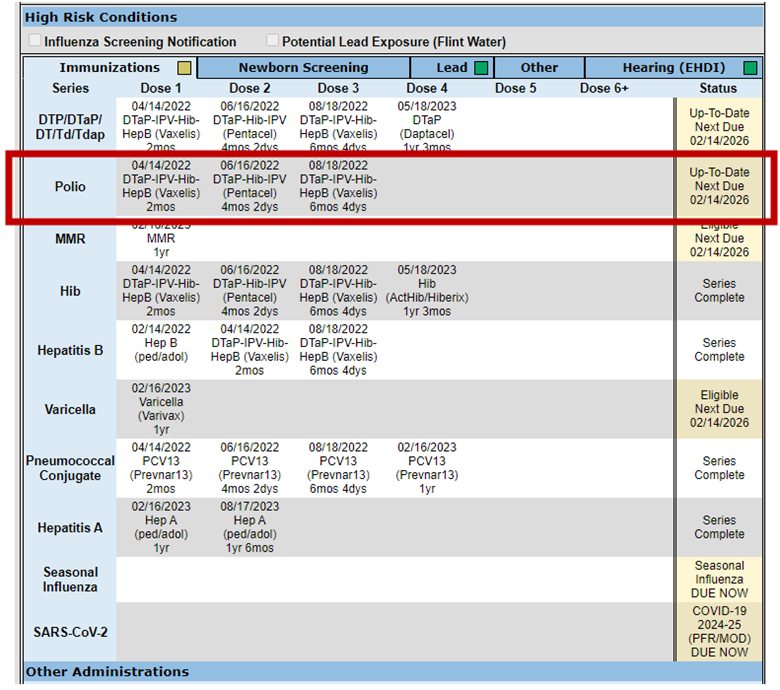The width and height of the screenshot is (780, 690).
Task: Select Polio Dose 2 Pentacel entry
Action: click(249, 186)
